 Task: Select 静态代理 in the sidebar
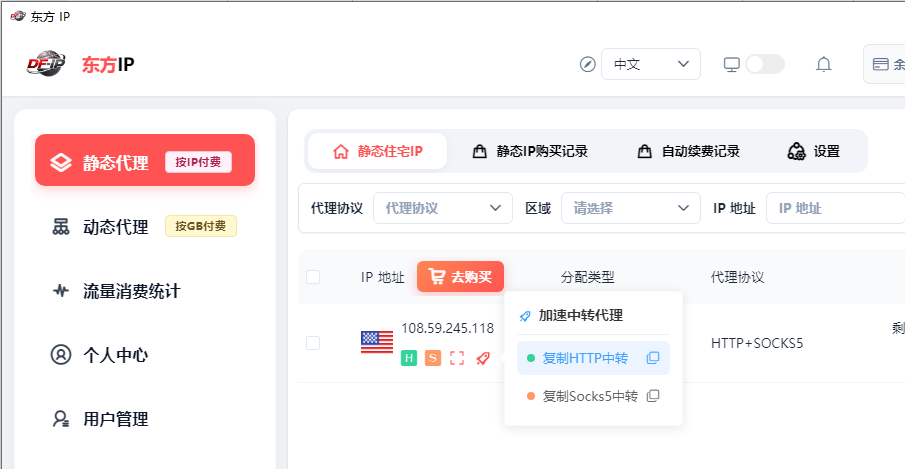145,160
